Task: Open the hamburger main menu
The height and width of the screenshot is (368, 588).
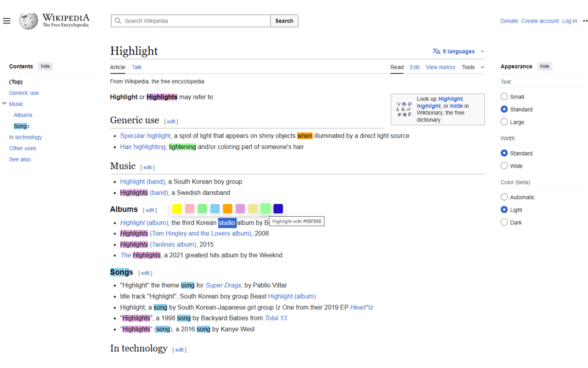Action: (7, 21)
